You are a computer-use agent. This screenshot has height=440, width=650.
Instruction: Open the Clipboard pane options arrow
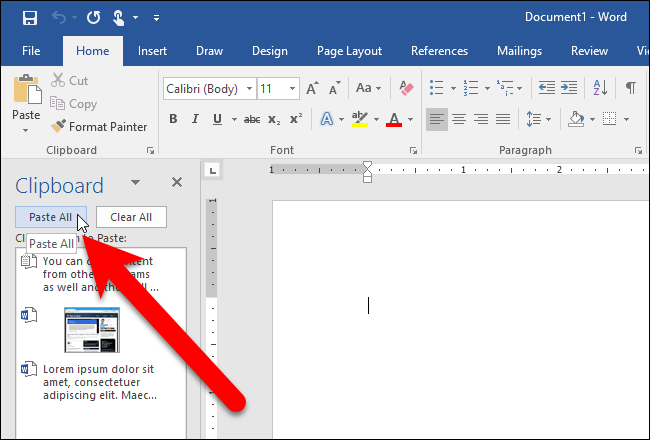click(x=135, y=182)
